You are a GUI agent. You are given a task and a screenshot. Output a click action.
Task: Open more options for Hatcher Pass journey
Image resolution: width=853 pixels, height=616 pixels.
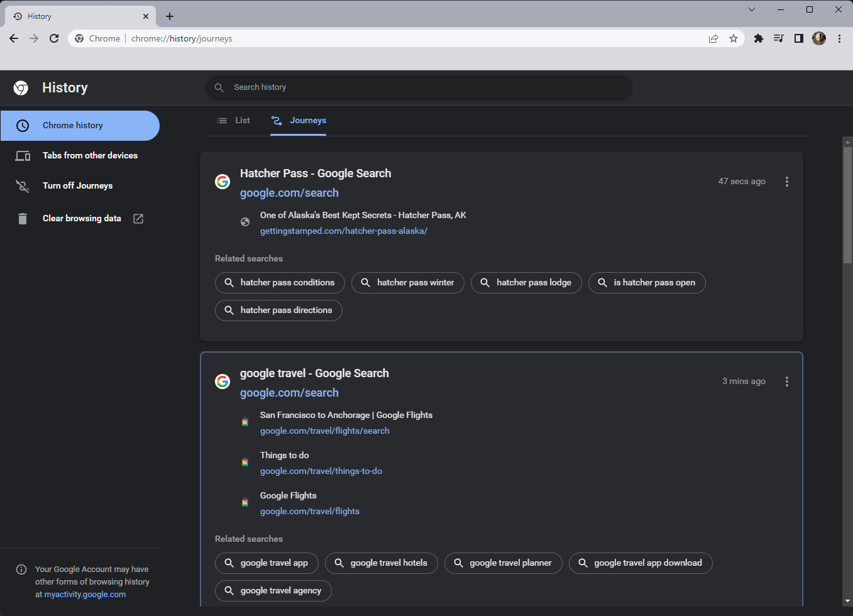click(786, 182)
